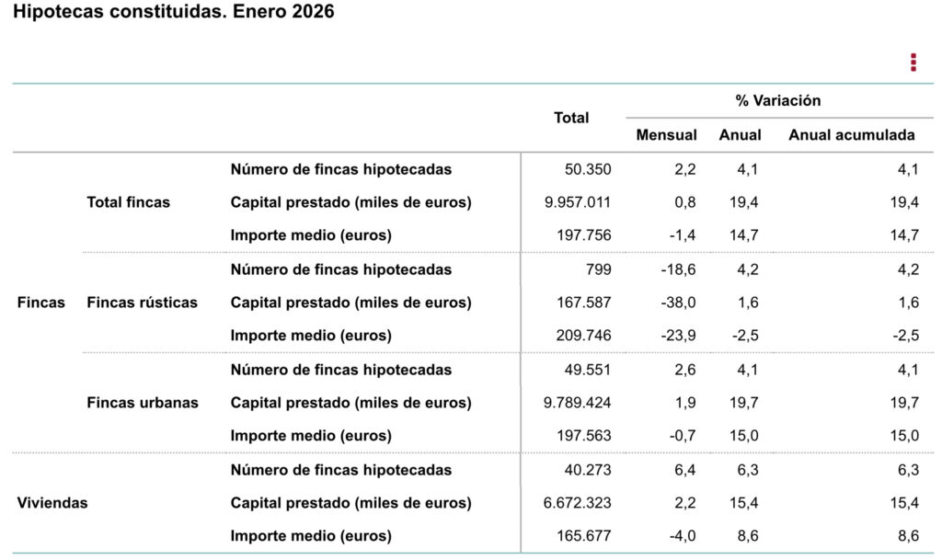942x560 pixels.
Task: Open the three-dot table options menu
Action: (913, 63)
